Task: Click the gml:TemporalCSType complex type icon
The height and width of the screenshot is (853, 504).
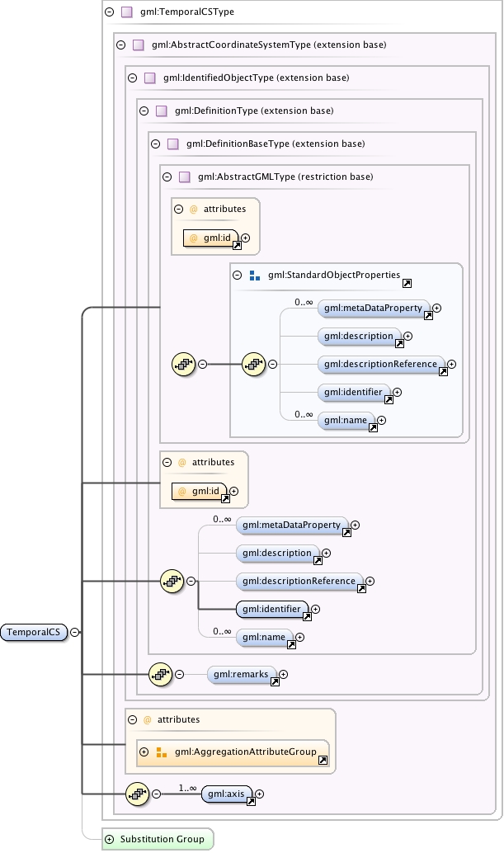Action: point(127,12)
